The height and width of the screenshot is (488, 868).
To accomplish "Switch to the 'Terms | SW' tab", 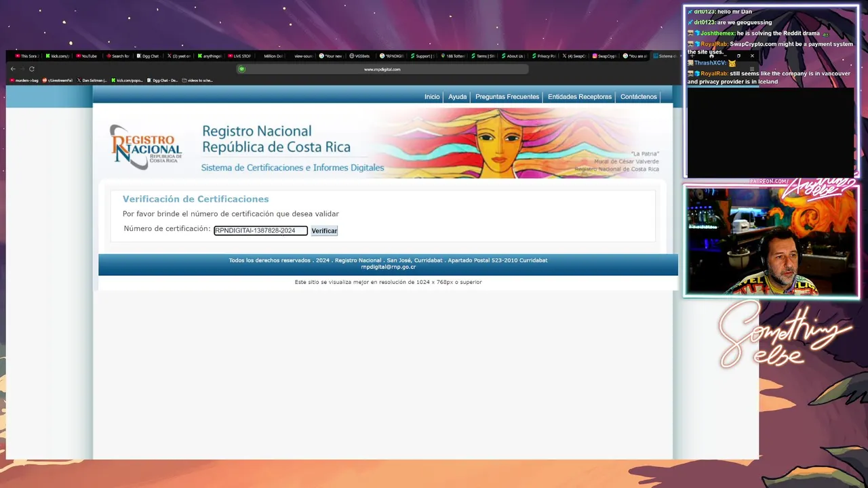I will pyautogui.click(x=483, y=56).
